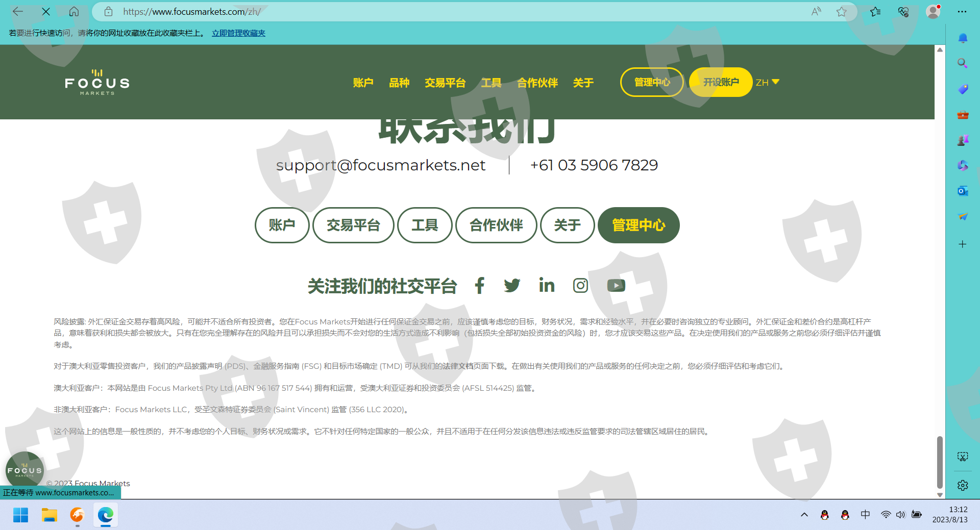The width and height of the screenshot is (980, 530).
Task: Open the 立即管理收藏夹 link
Action: coord(238,33)
